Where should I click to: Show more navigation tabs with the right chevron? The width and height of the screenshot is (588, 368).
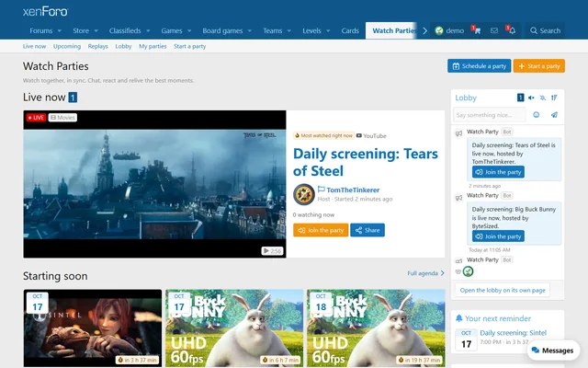424,30
